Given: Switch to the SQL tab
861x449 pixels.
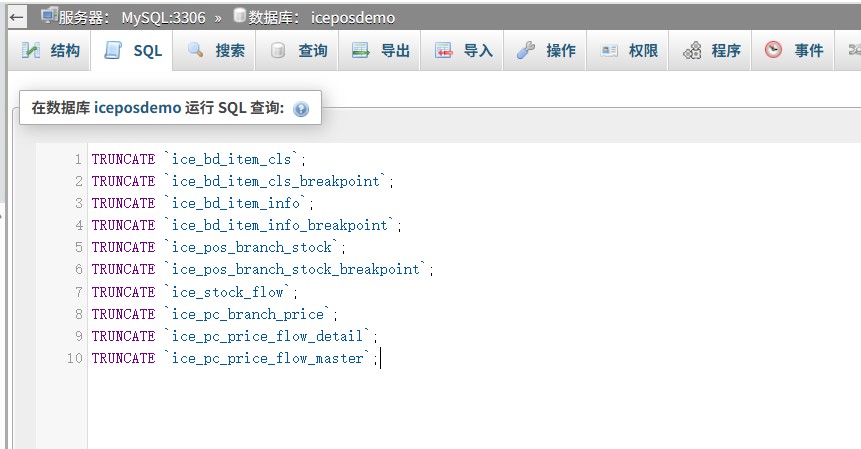Looking at the screenshot, I should (x=132, y=50).
